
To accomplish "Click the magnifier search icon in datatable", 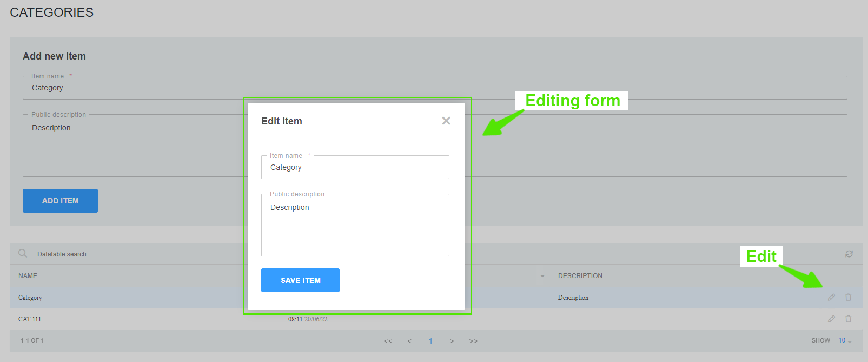I will click(23, 253).
